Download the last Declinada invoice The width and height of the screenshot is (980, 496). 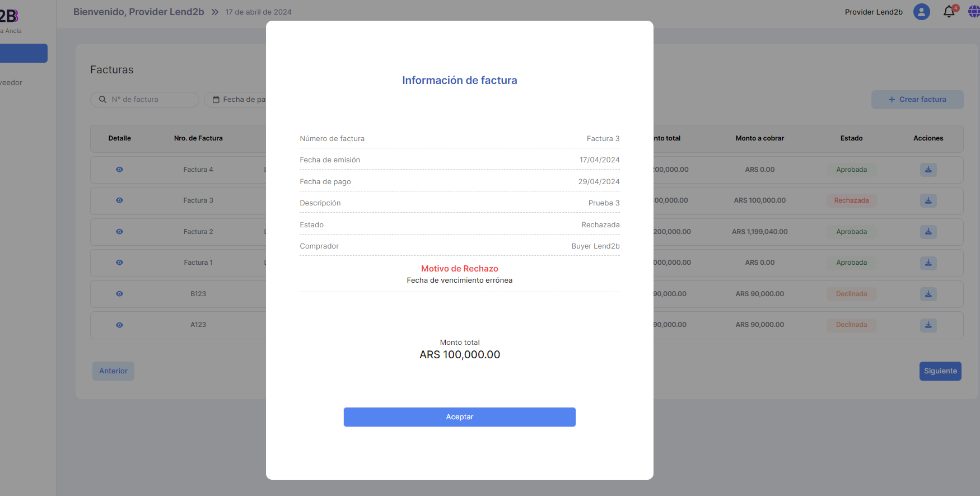coord(928,325)
